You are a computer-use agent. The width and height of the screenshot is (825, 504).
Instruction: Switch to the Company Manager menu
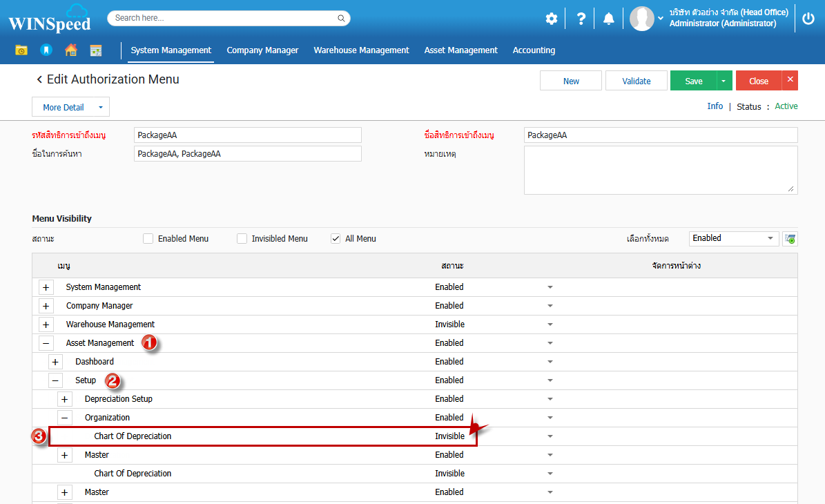pyautogui.click(x=262, y=50)
